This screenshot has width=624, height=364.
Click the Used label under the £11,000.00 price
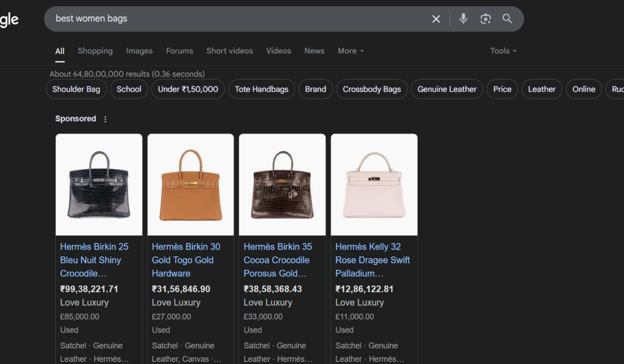345,330
